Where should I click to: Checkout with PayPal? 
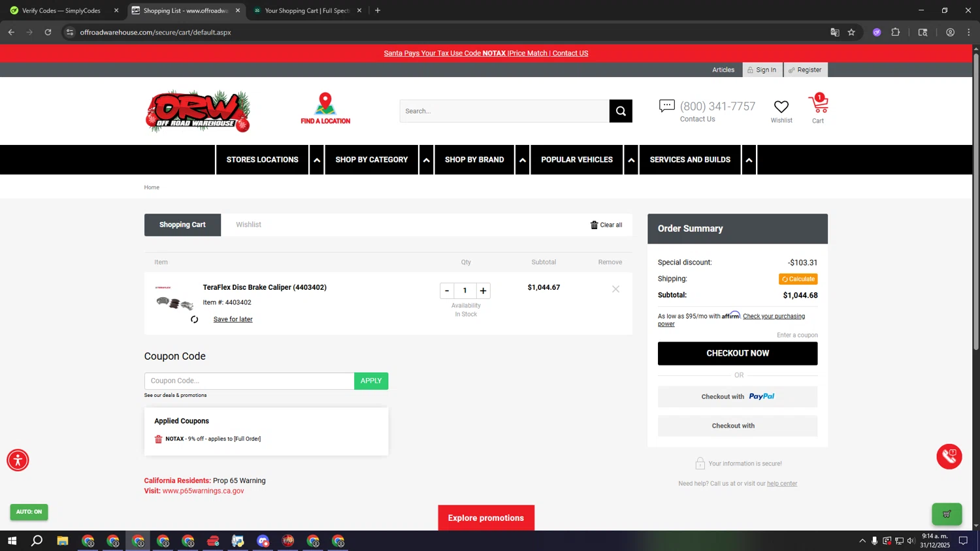[x=738, y=396]
